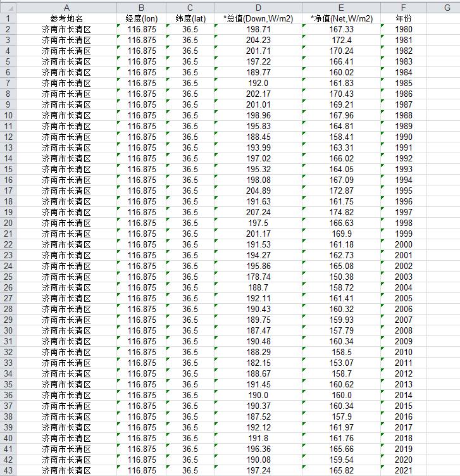
Task: Select column C header
Action: [x=190, y=8]
